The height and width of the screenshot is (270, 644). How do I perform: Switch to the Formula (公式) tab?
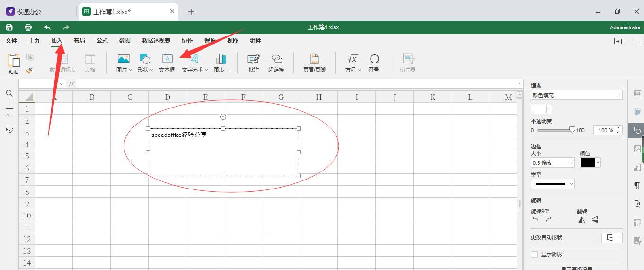[102, 41]
